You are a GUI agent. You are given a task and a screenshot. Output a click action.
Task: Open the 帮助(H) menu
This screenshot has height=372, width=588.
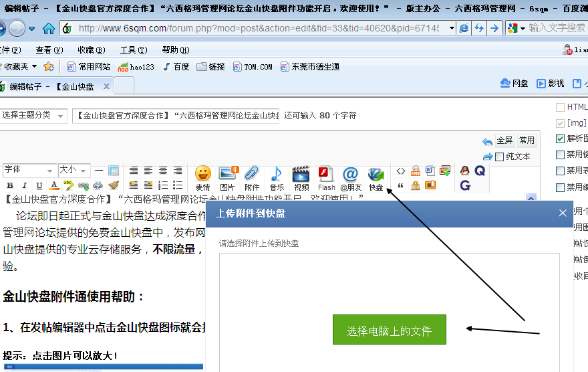[x=176, y=50]
